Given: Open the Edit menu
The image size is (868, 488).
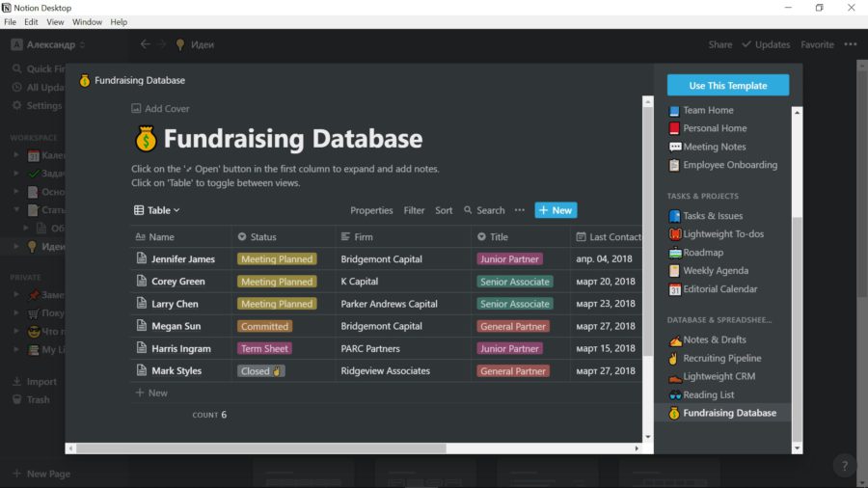Looking at the screenshot, I should (31, 22).
